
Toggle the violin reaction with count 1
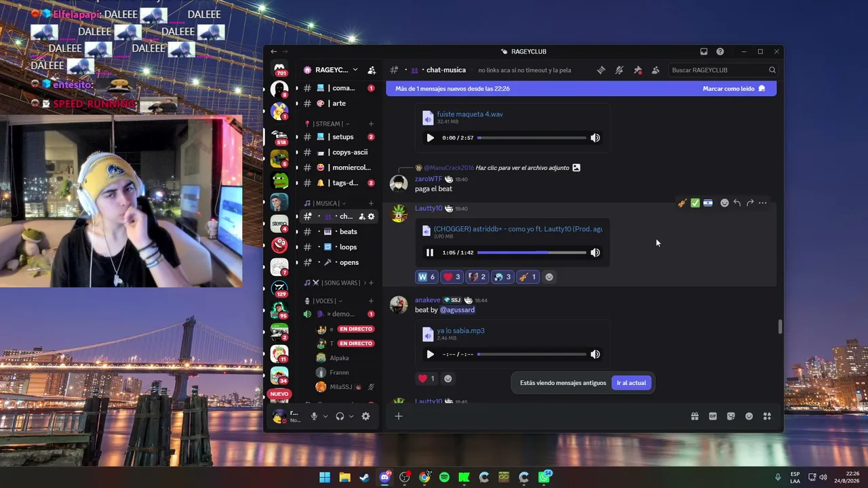point(527,277)
